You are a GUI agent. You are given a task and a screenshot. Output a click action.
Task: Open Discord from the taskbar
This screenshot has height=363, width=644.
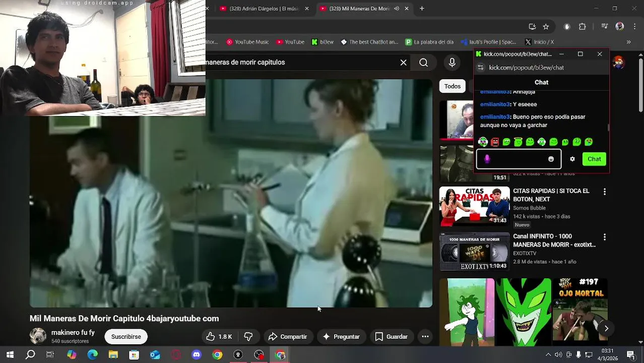click(197, 355)
